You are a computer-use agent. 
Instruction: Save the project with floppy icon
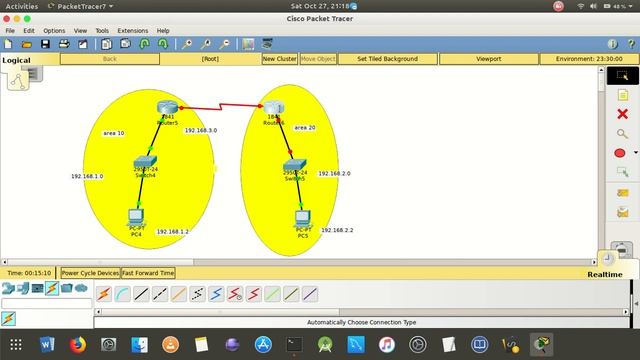pyautogui.click(x=45, y=44)
